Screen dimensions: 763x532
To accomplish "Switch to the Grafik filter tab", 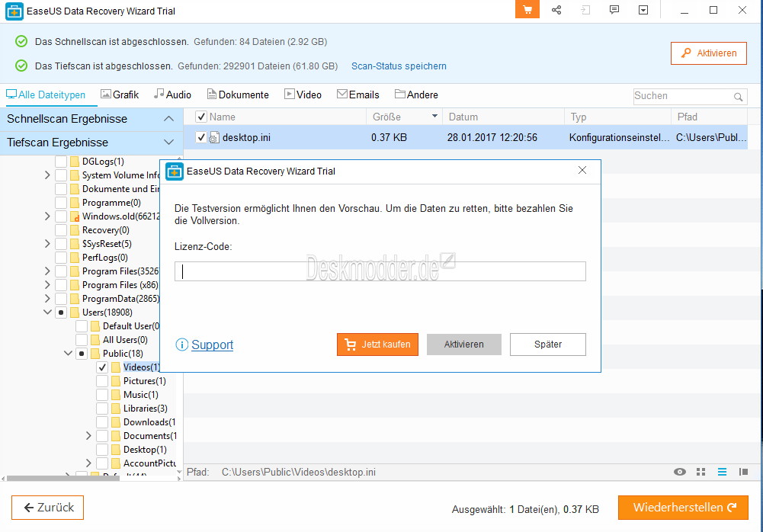I will coord(120,95).
